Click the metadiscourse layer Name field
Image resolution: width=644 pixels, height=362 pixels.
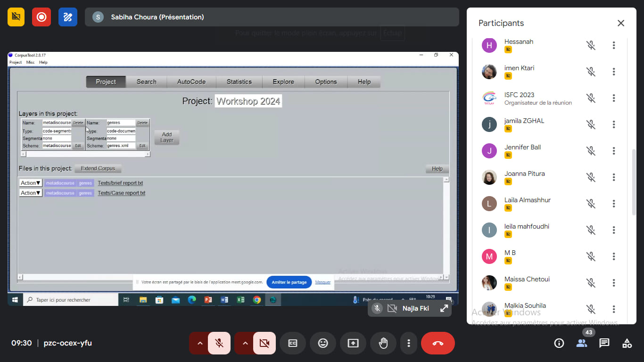57,123
